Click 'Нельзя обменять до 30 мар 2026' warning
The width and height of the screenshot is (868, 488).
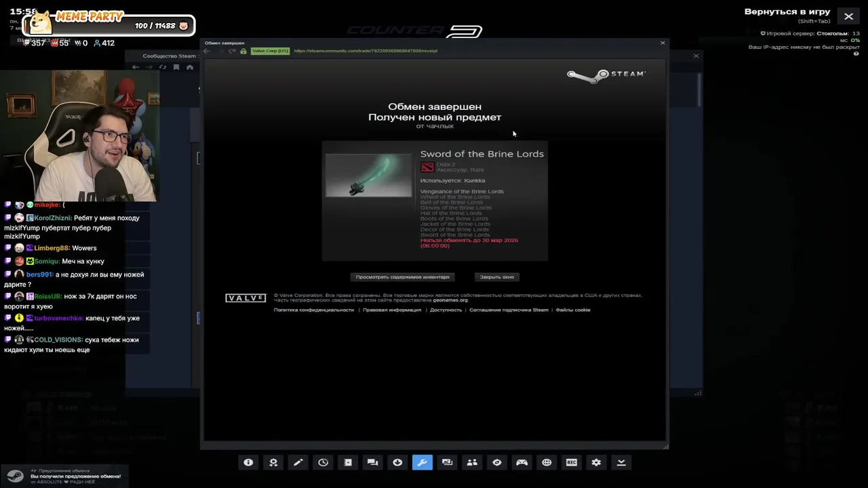[469, 243]
